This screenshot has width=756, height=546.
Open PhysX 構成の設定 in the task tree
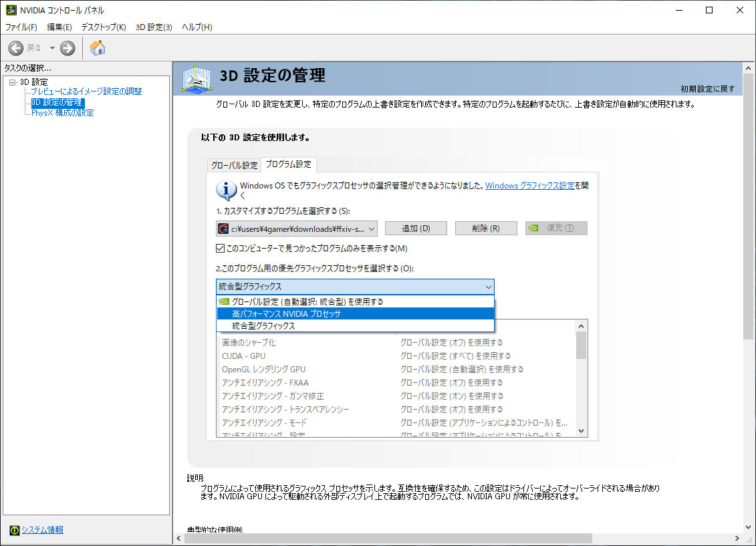(x=63, y=113)
